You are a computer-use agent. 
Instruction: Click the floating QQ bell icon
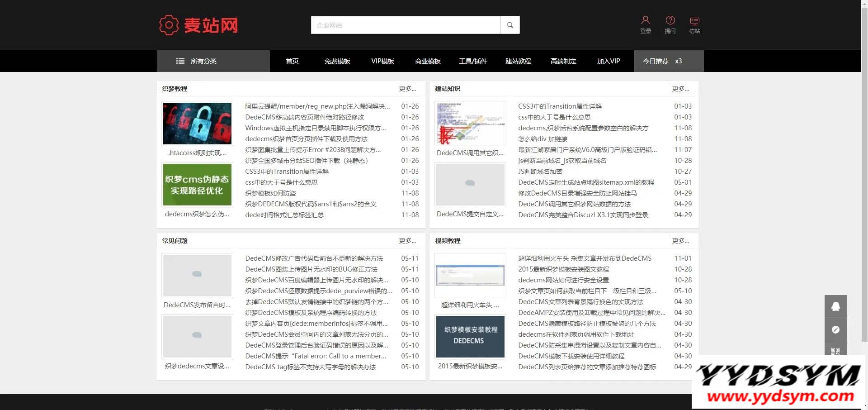coord(835,306)
